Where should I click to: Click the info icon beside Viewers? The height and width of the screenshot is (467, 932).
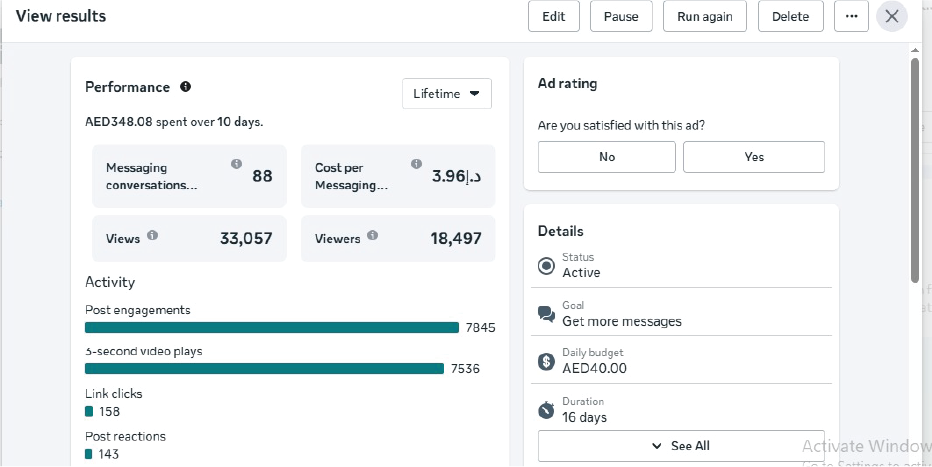click(x=372, y=236)
